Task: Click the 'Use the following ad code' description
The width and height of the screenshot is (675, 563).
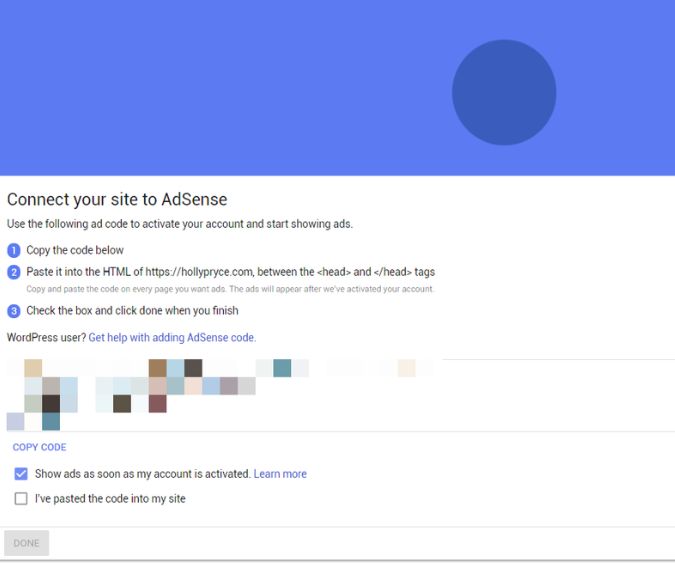Action: coord(180,224)
